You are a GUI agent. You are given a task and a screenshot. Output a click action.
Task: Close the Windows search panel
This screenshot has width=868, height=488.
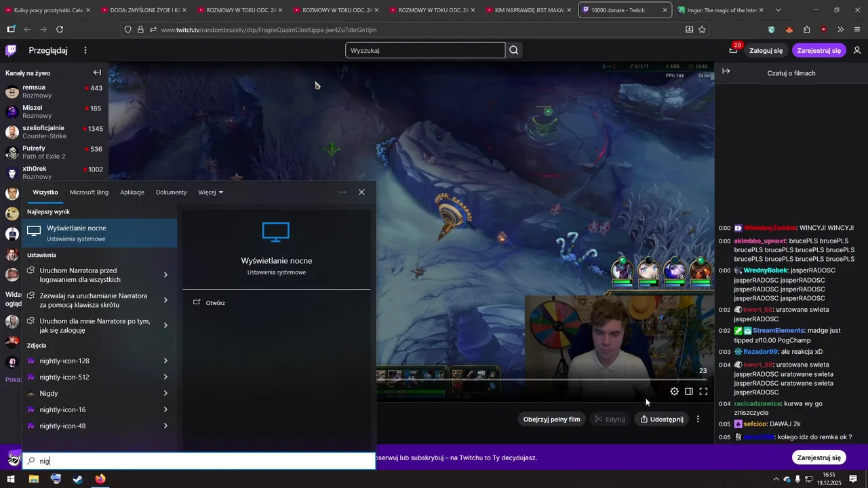point(361,192)
